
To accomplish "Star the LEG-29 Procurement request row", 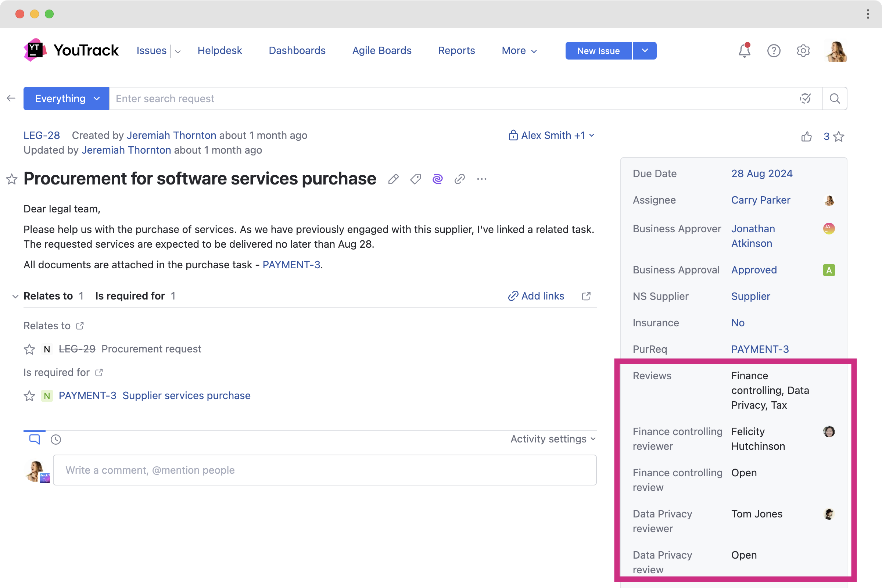I will pyautogui.click(x=29, y=349).
